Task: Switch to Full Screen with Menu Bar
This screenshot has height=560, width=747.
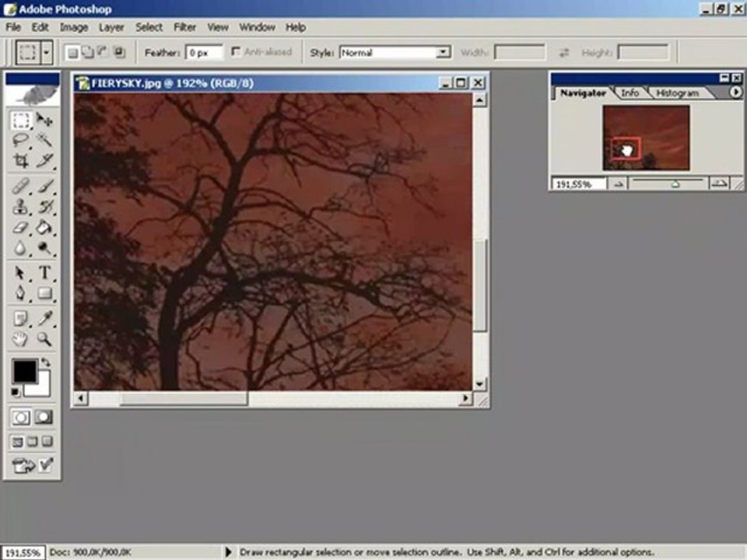Action: click(x=33, y=442)
